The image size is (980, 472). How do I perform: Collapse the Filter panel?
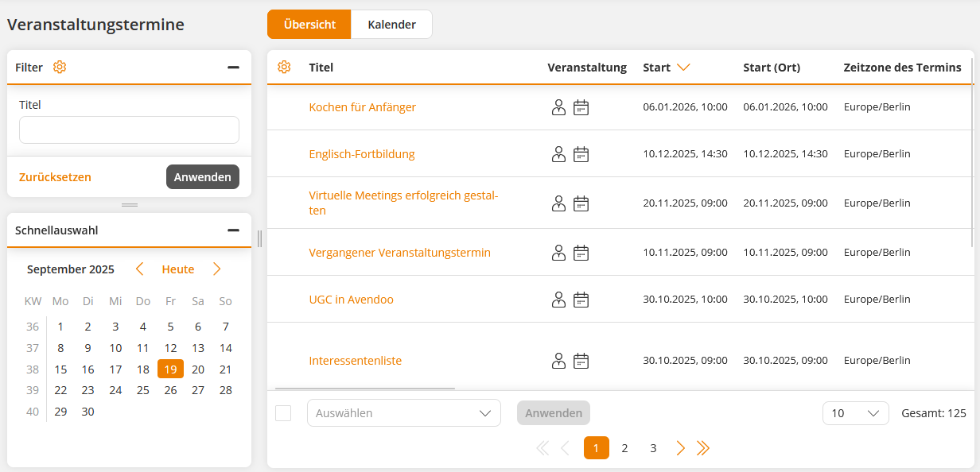(233, 68)
